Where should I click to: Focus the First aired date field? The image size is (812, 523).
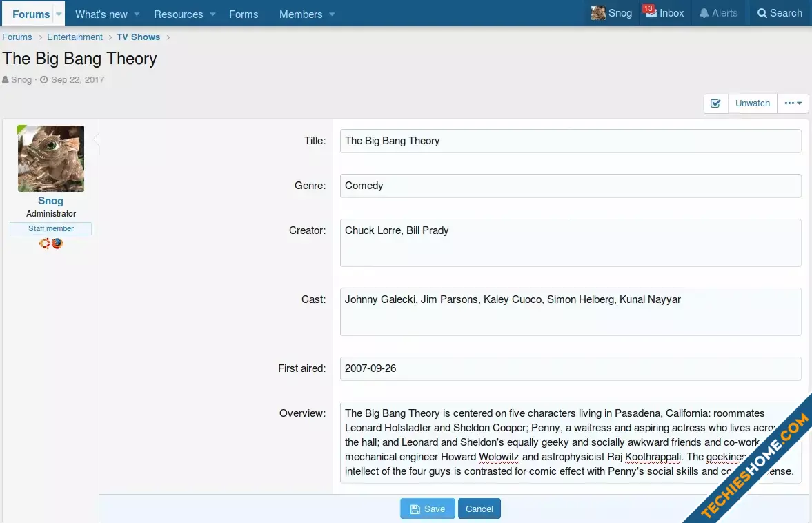click(x=571, y=368)
